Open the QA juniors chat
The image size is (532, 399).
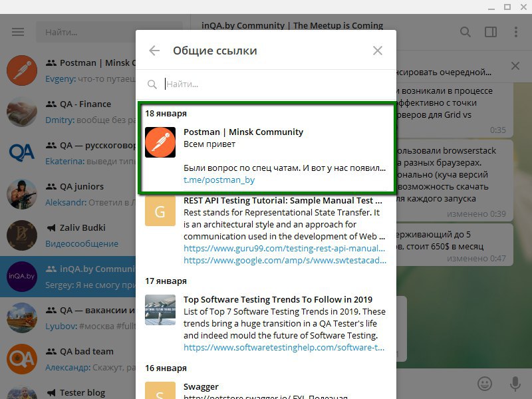click(68, 194)
